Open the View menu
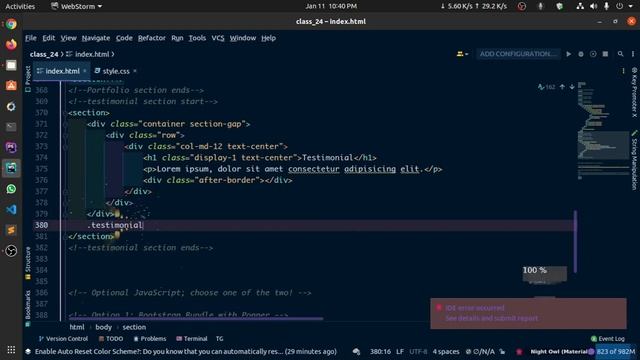Image resolution: width=640 pixels, height=360 pixels. point(69,38)
